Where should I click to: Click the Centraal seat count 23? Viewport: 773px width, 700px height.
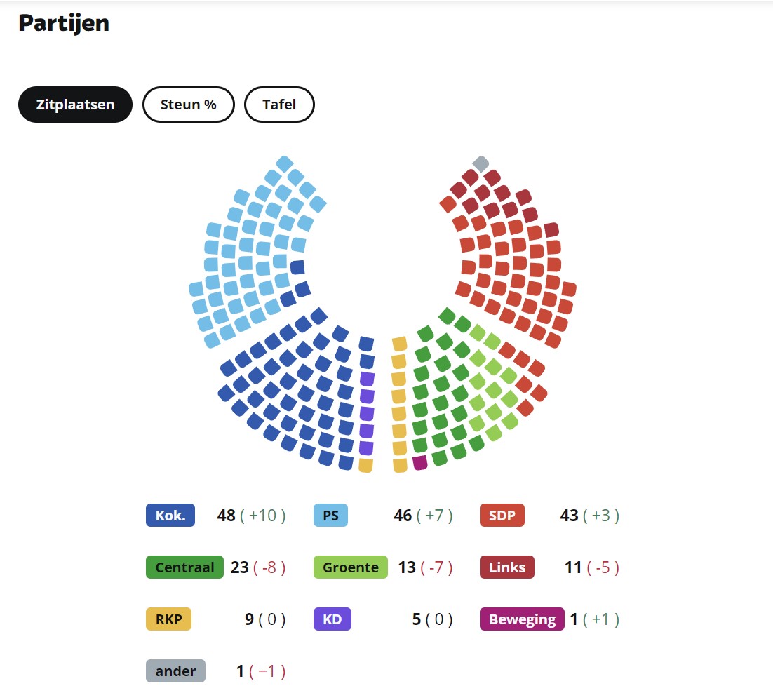point(240,567)
